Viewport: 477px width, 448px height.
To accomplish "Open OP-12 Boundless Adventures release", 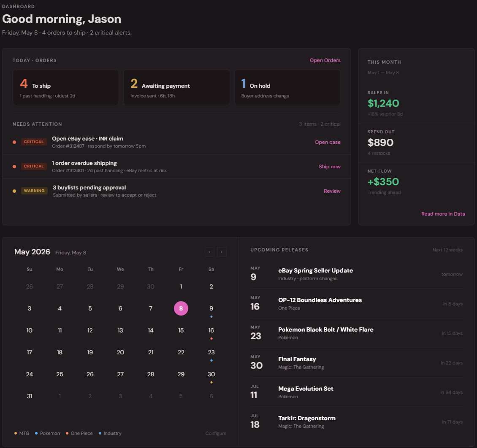I will click(x=356, y=304).
